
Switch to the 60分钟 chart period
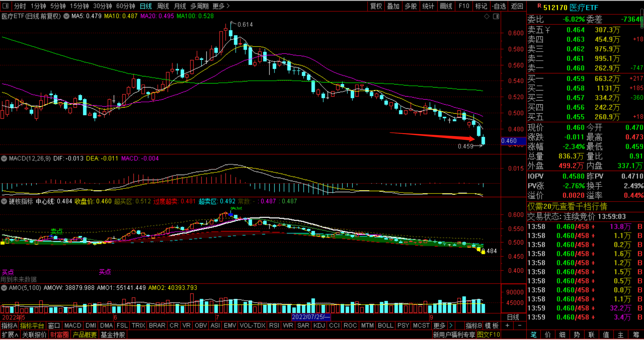point(125,6)
